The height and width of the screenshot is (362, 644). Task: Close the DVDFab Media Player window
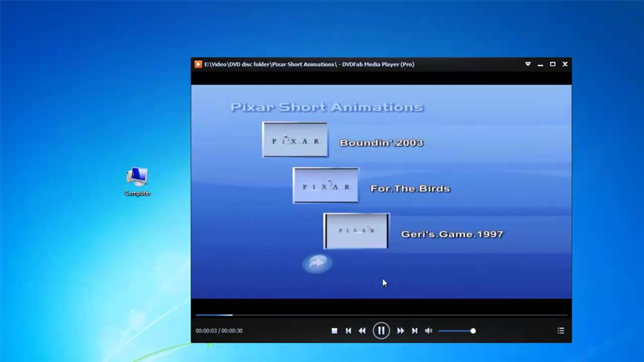565,64
